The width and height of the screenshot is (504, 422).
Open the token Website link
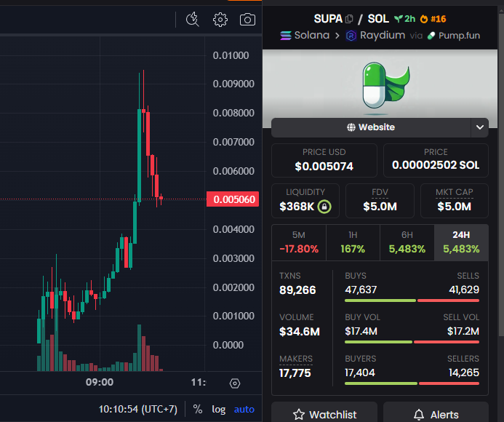pos(371,127)
